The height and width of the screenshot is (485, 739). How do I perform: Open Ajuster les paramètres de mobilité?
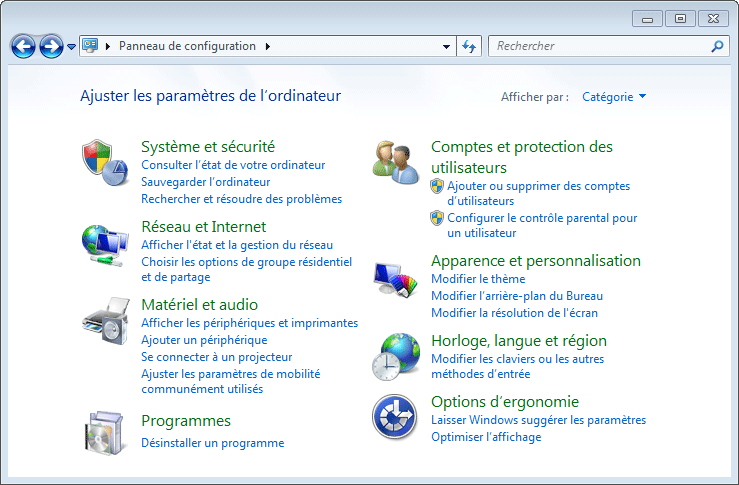click(x=230, y=381)
